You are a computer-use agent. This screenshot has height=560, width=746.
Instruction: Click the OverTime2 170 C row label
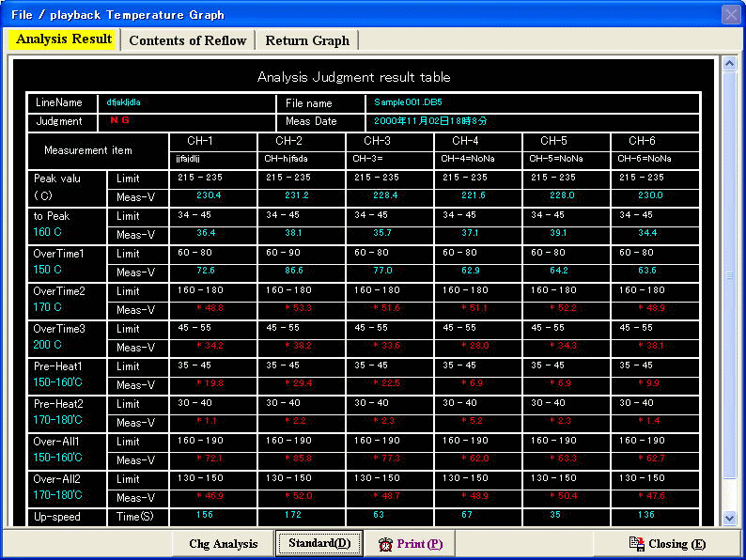coord(67,300)
